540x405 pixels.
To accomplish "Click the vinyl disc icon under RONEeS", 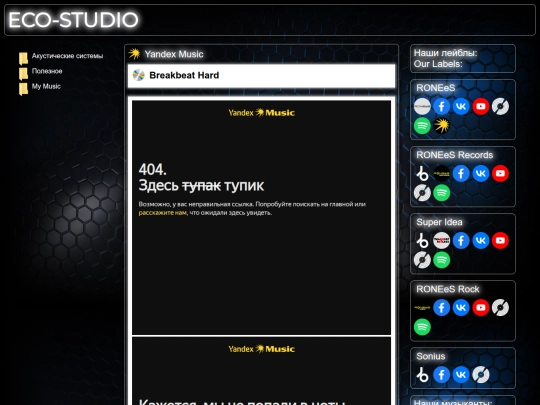I will (500, 106).
